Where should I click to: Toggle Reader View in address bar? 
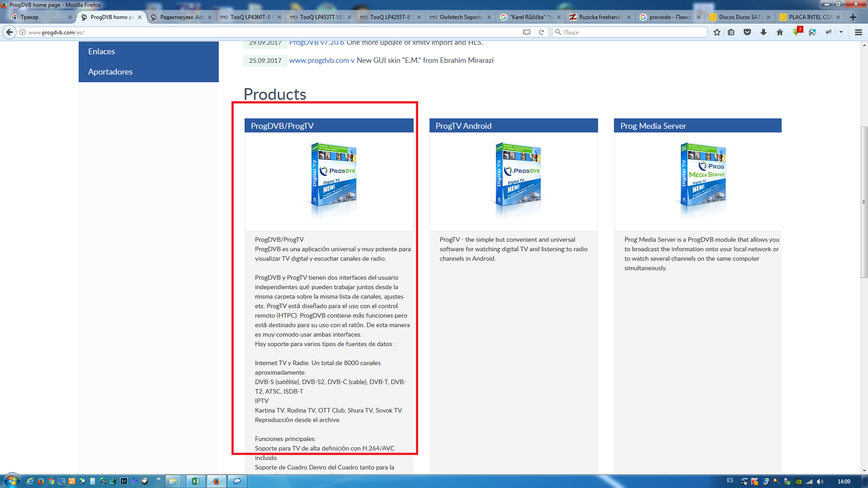(x=527, y=32)
